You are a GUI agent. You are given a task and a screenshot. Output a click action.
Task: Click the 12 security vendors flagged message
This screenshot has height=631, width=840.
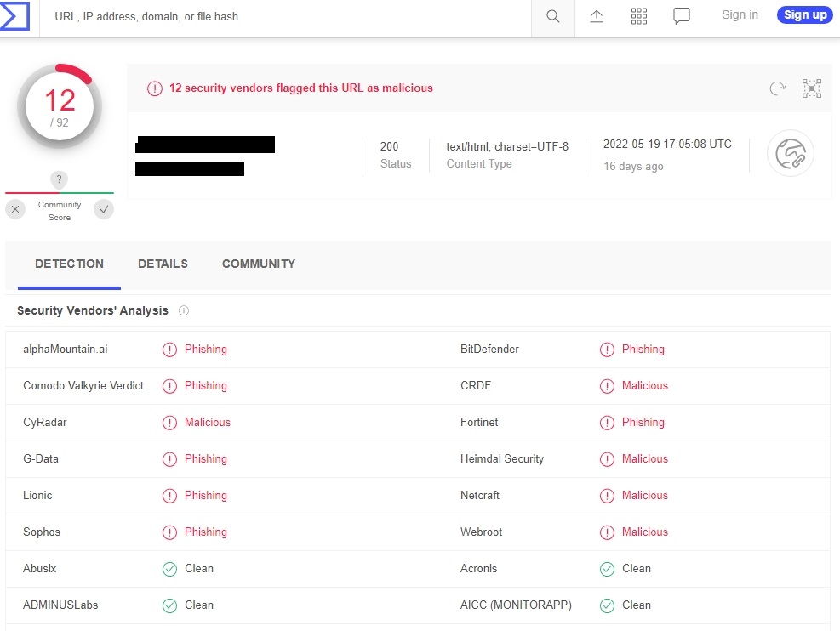point(301,88)
